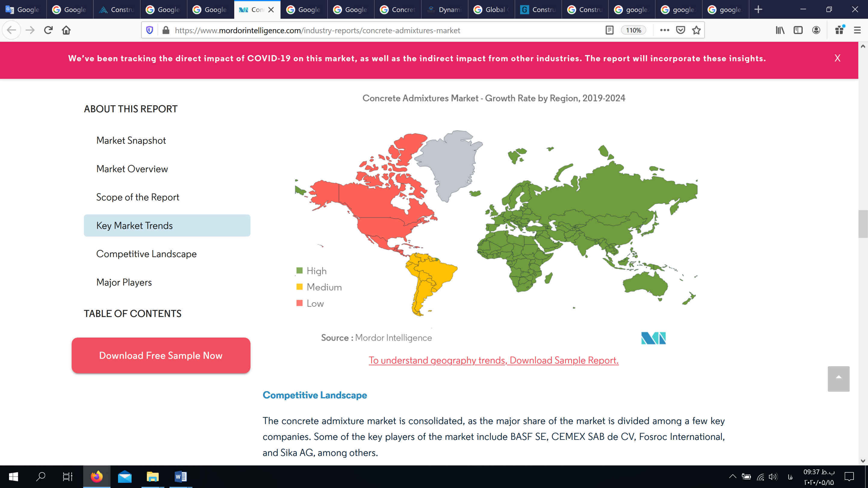Open a new browser tab

(758, 9)
